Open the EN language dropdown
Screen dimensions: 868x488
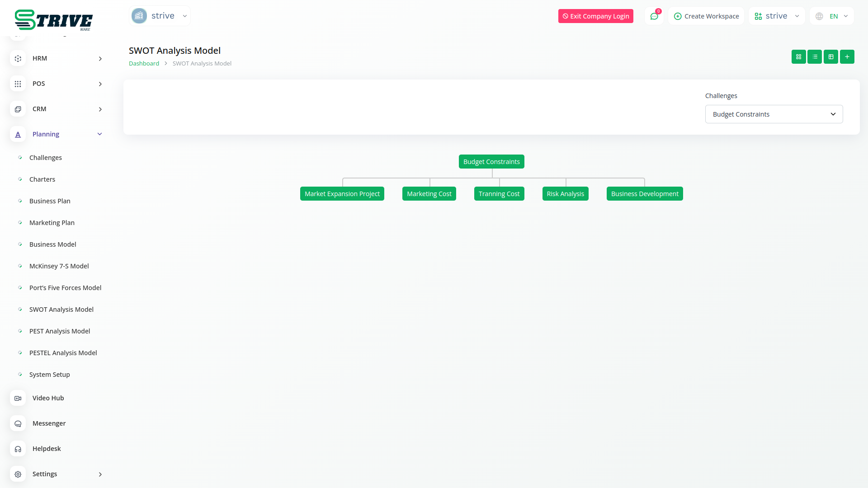[x=832, y=16]
